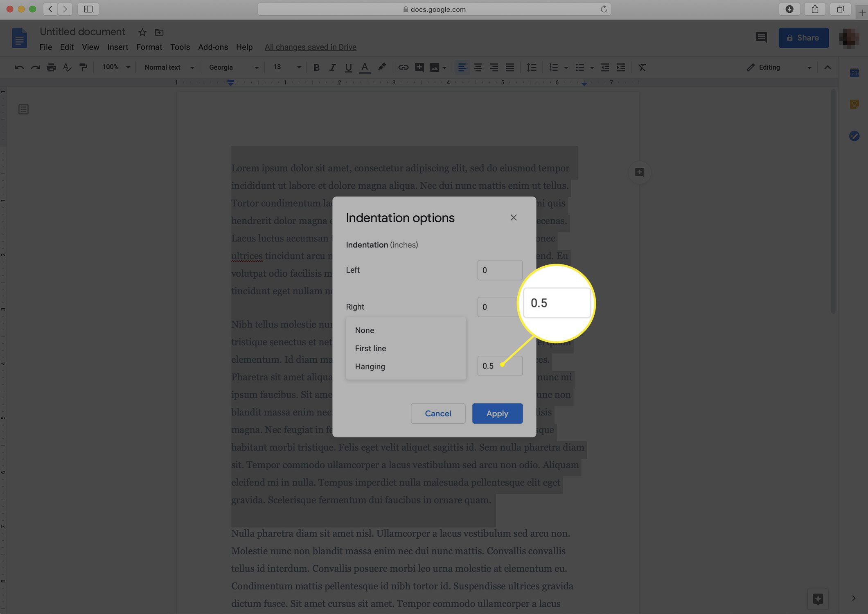
Task: Select Right align
Action: coord(494,68)
